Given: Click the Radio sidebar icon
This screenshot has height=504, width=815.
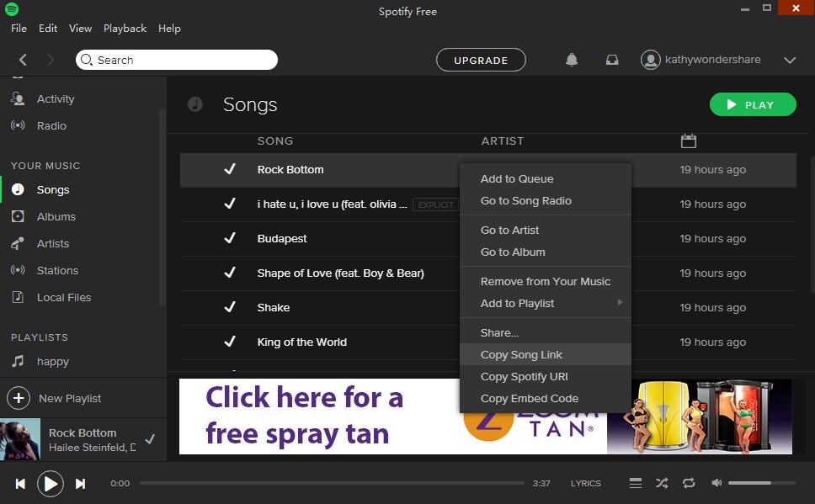Looking at the screenshot, I should pos(18,125).
